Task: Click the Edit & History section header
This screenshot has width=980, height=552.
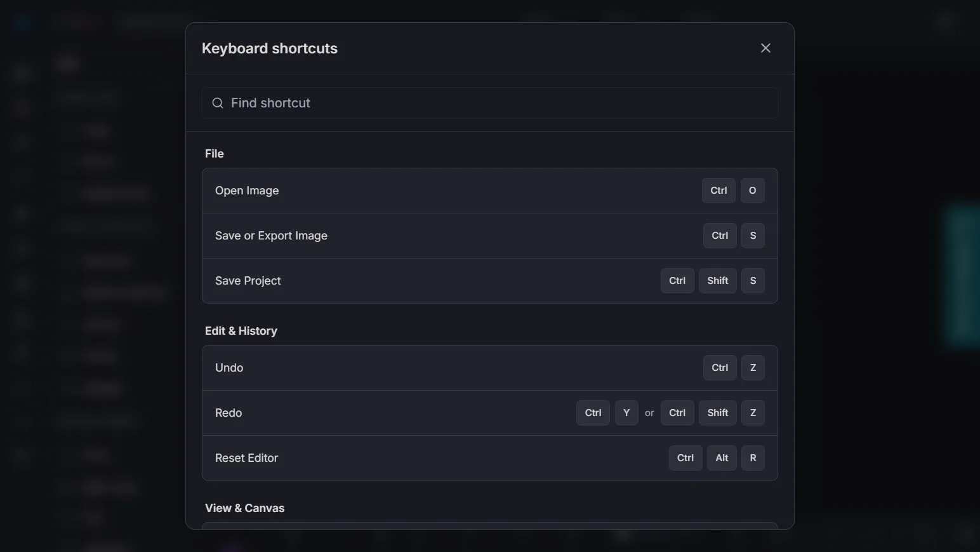Action: pos(241,330)
